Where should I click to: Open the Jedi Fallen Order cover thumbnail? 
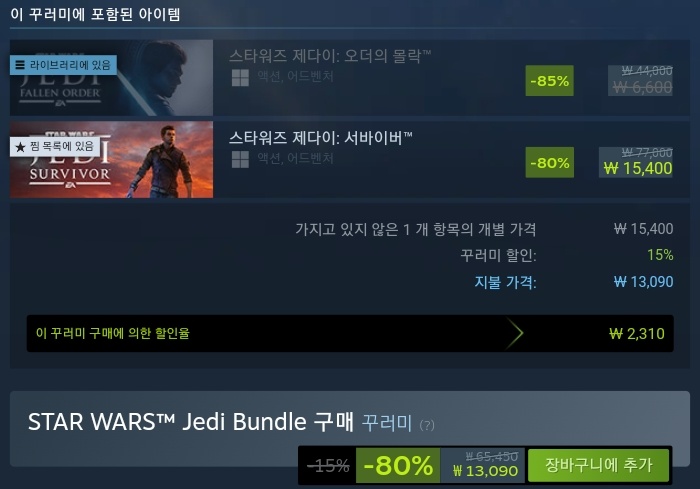[111, 78]
